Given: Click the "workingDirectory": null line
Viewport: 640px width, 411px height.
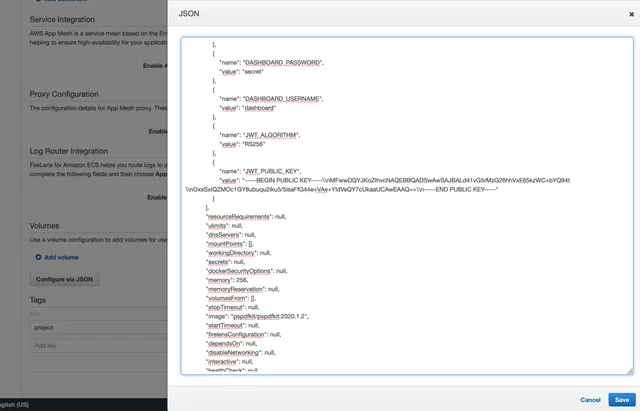Looking at the screenshot, I should 238,253.
